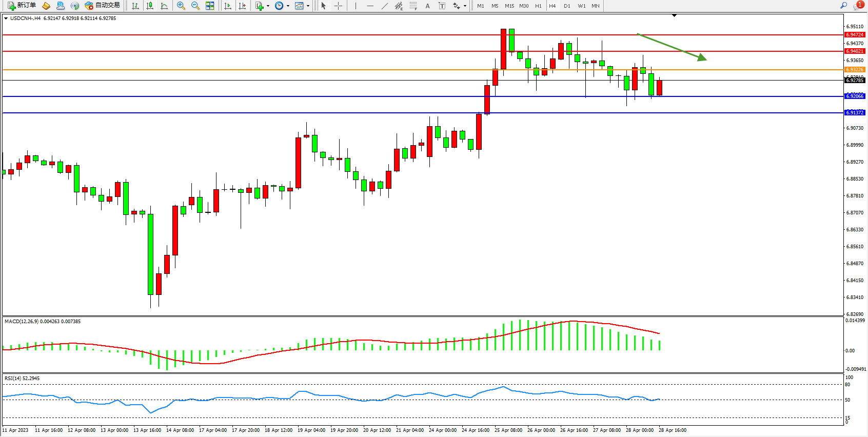The width and height of the screenshot is (868, 437).
Task: Zoom out of the chart
Action: [x=195, y=6]
